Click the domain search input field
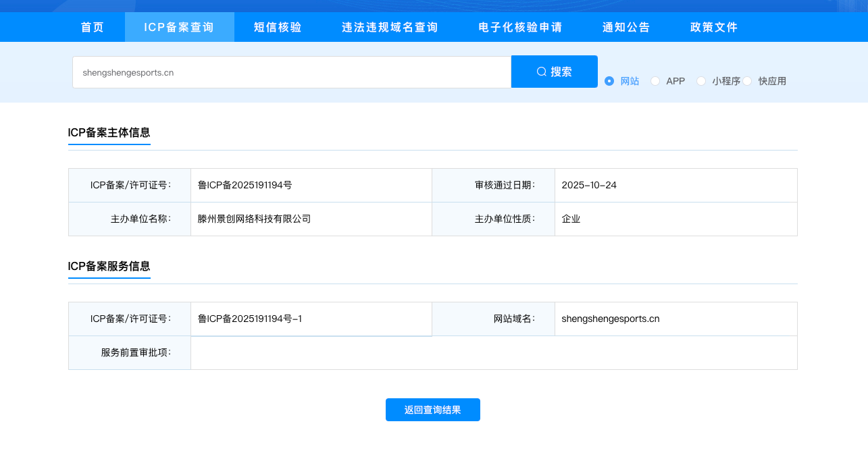The height and width of the screenshot is (457, 868). click(x=292, y=72)
